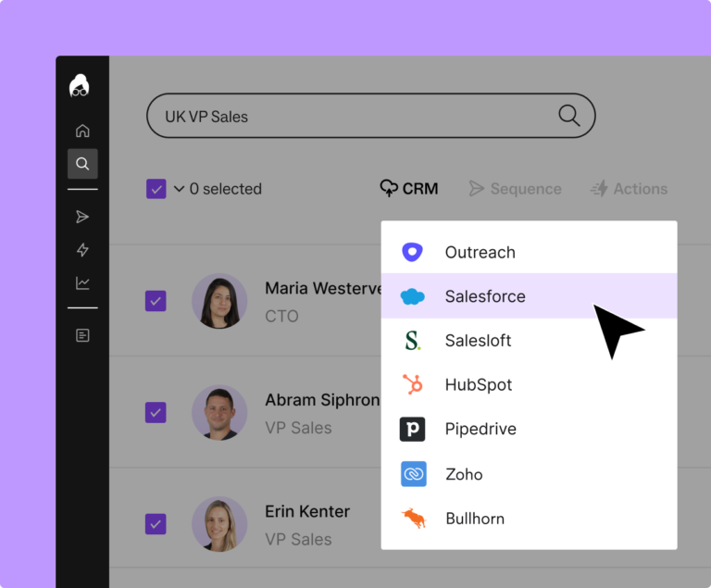Viewport: 711px width, 588px height.
Task: Open the paper plane send icon in sidebar
Action: pyautogui.click(x=82, y=217)
